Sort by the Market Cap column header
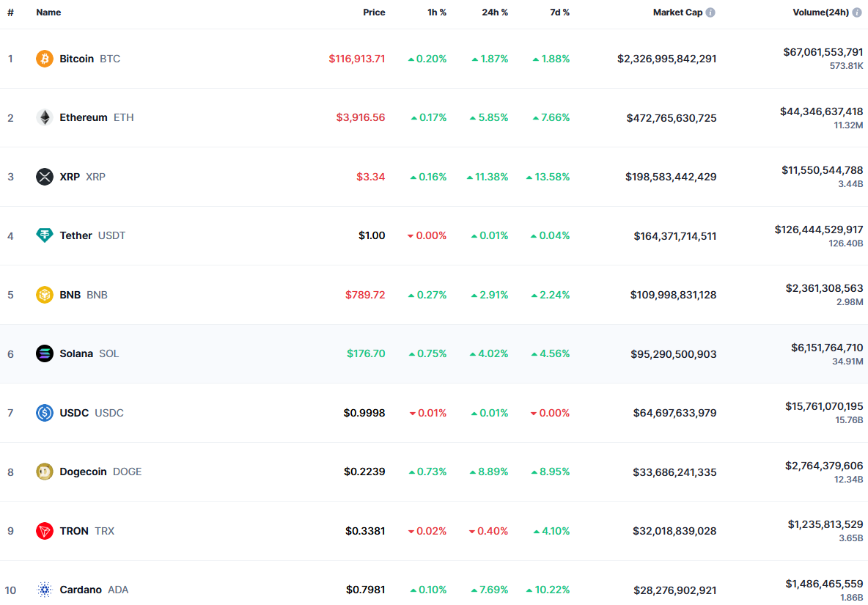 [x=677, y=12]
